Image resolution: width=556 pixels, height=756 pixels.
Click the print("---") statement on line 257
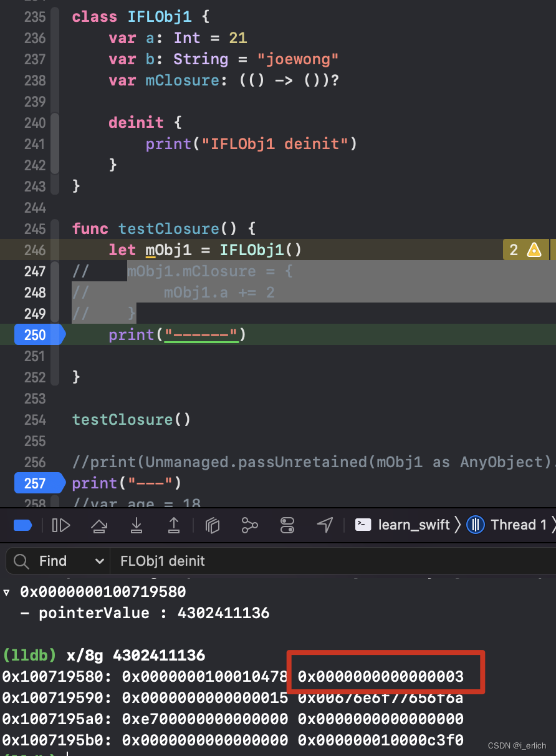click(x=127, y=483)
